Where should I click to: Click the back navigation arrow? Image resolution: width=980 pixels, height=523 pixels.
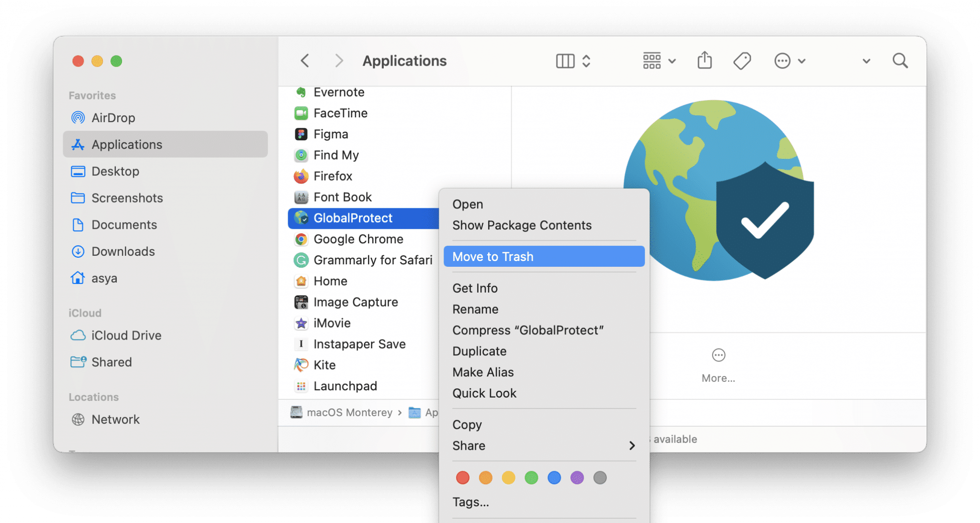point(305,61)
